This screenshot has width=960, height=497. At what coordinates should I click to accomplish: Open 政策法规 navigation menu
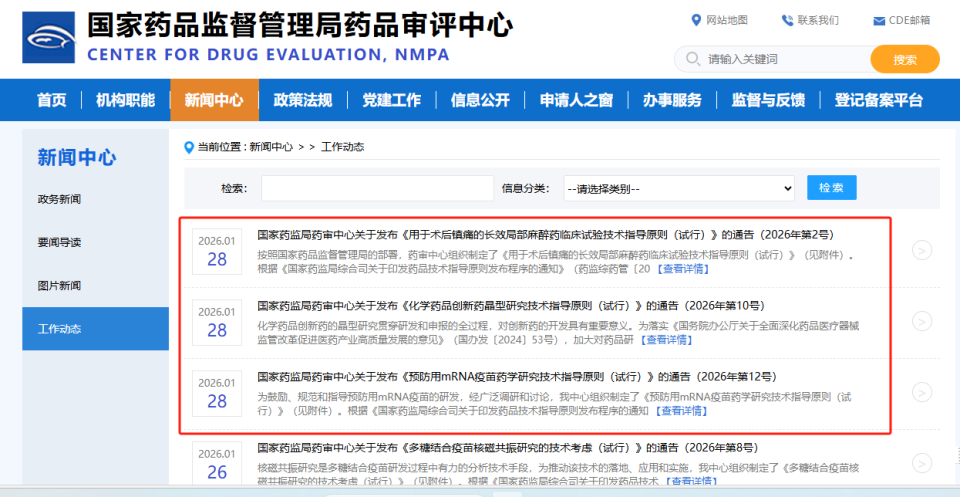pyautogui.click(x=302, y=100)
